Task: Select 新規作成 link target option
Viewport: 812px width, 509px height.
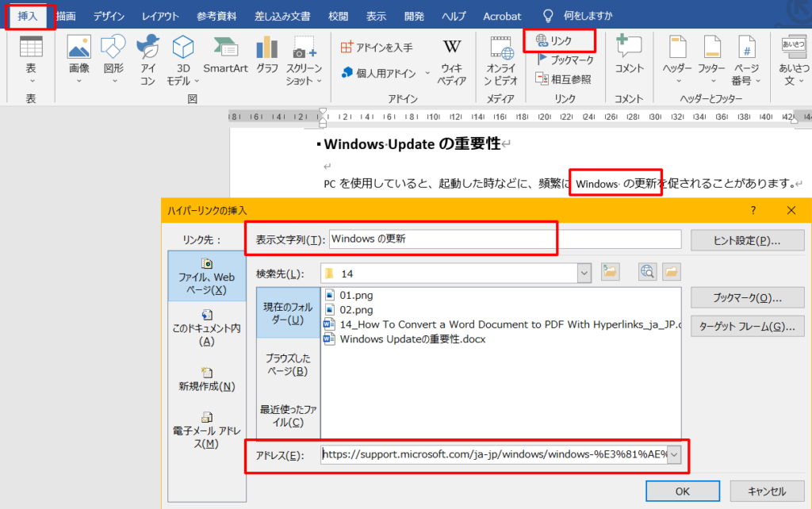Action: pos(207,380)
